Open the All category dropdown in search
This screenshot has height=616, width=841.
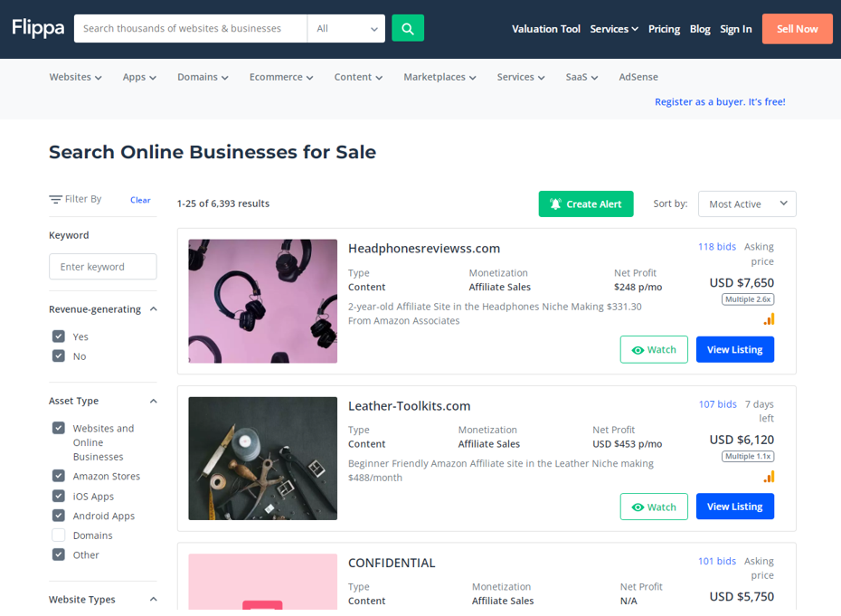click(x=346, y=28)
